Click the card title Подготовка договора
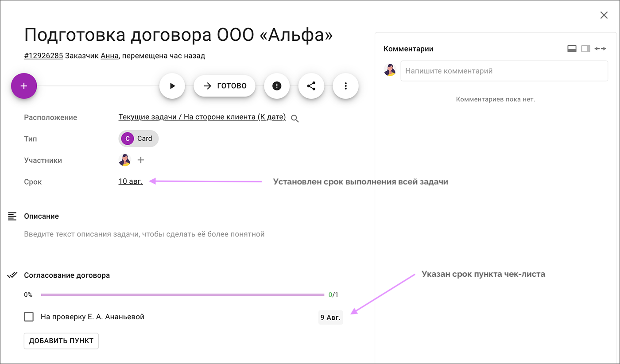 (x=178, y=35)
